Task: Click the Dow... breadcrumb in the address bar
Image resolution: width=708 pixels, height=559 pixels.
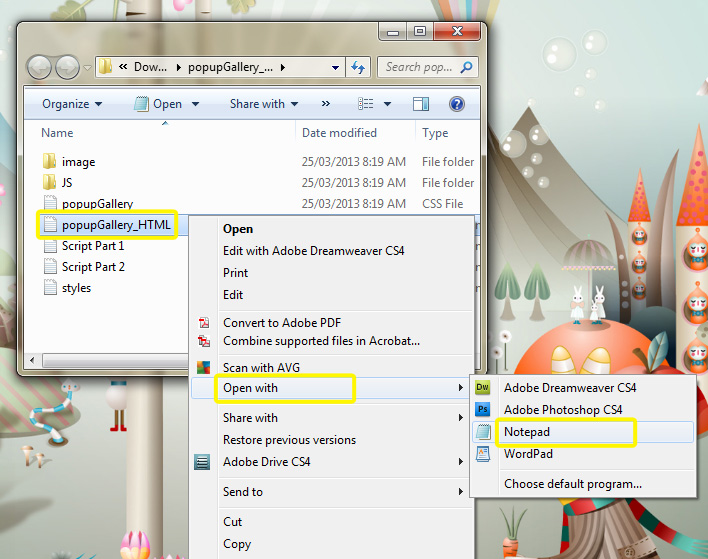Action: click(150, 67)
